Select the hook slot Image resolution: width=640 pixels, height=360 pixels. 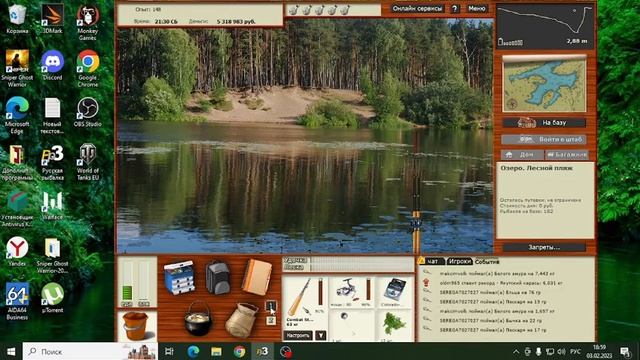coord(351,326)
